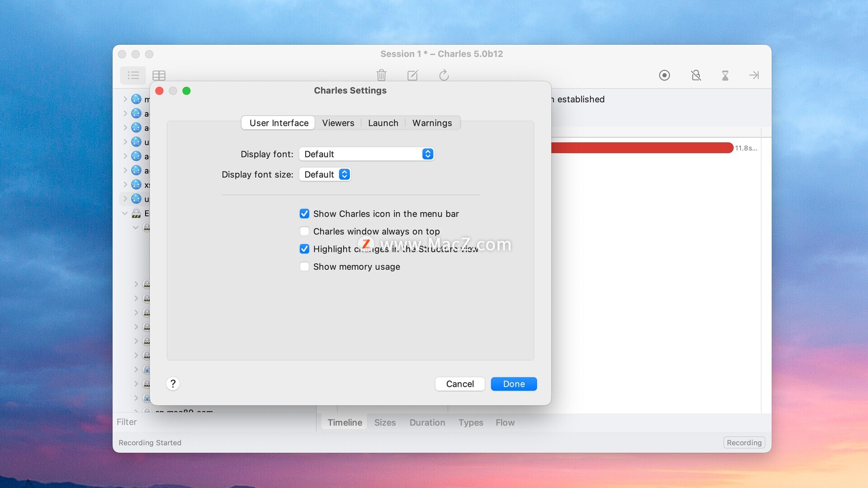Uncheck Show Charles icon in menu bar

point(304,214)
